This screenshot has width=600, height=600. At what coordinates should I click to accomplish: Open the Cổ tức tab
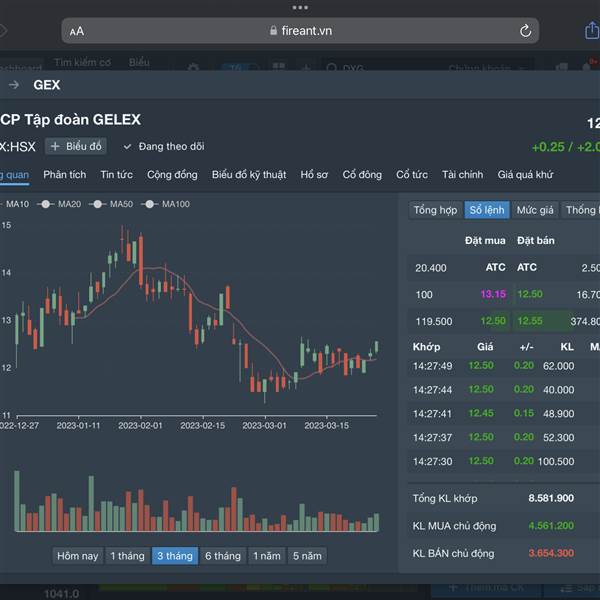pyautogui.click(x=412, y=175)
